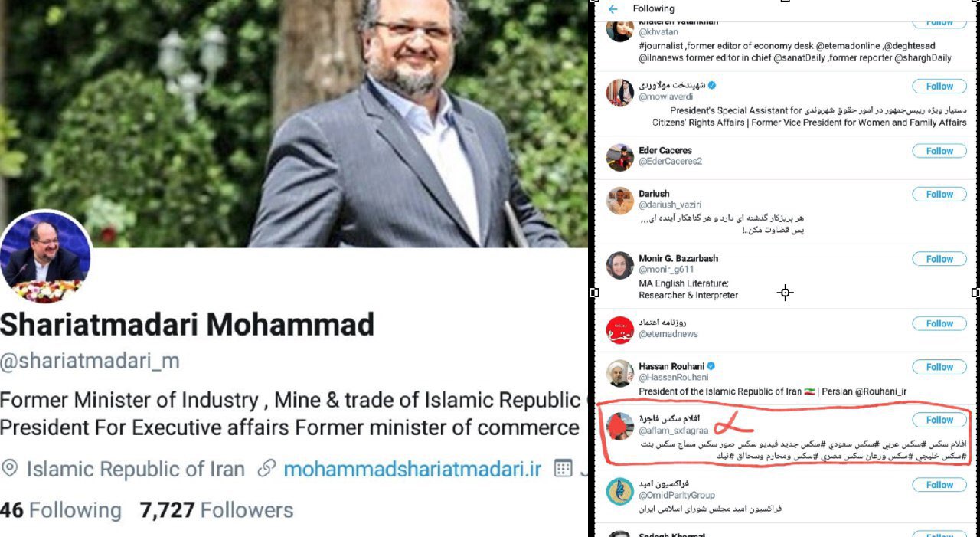The image size is (980, 537).
Task: Click the verified badge above @mowlaverdi
Action: pyautogui.click(x=713, y=84)
